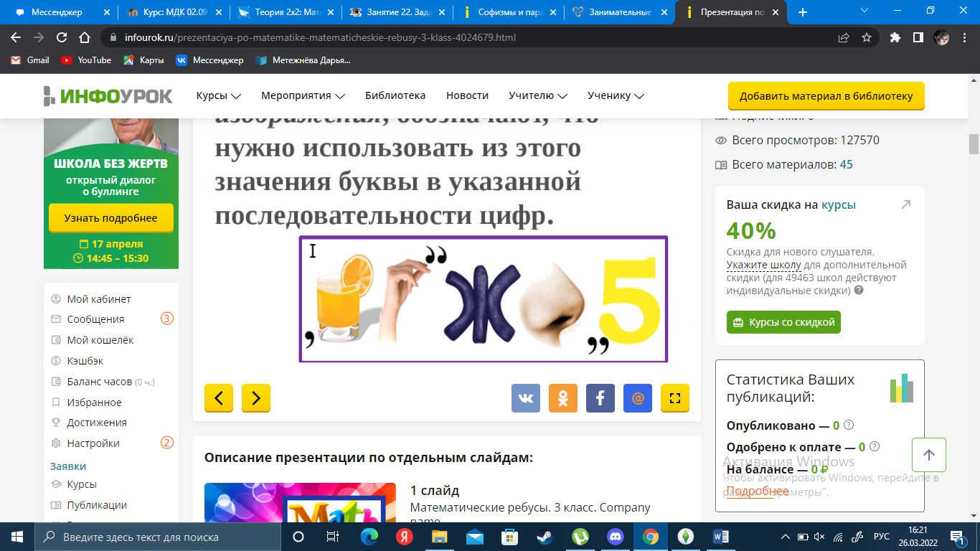Open Task View on taskbar
The image size is (980, 551).
point(333,537)
